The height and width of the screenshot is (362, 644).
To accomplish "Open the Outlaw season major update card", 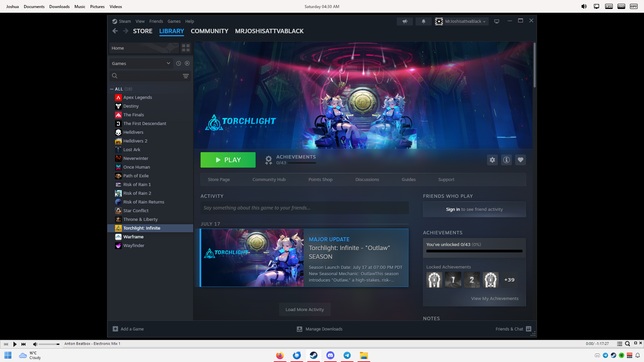I will click(305, 258).
